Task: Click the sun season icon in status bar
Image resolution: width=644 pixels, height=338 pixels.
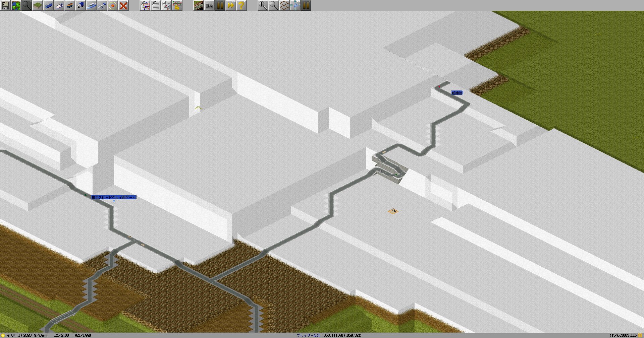Action: 3,335
